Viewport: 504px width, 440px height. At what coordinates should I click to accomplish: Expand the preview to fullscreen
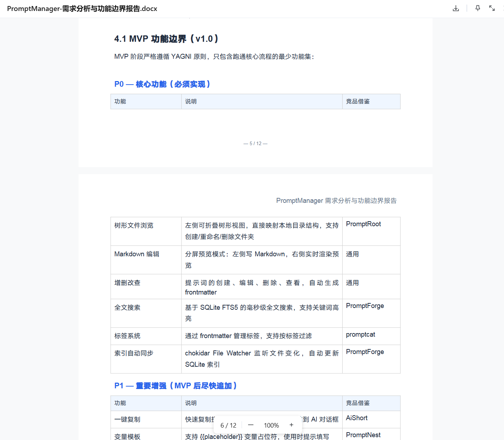(x=492, y=8)
